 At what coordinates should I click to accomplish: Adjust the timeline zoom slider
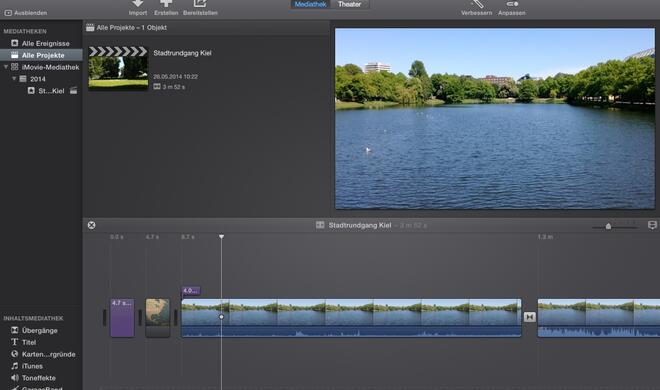pyautogui.click(x=608, y=226)
